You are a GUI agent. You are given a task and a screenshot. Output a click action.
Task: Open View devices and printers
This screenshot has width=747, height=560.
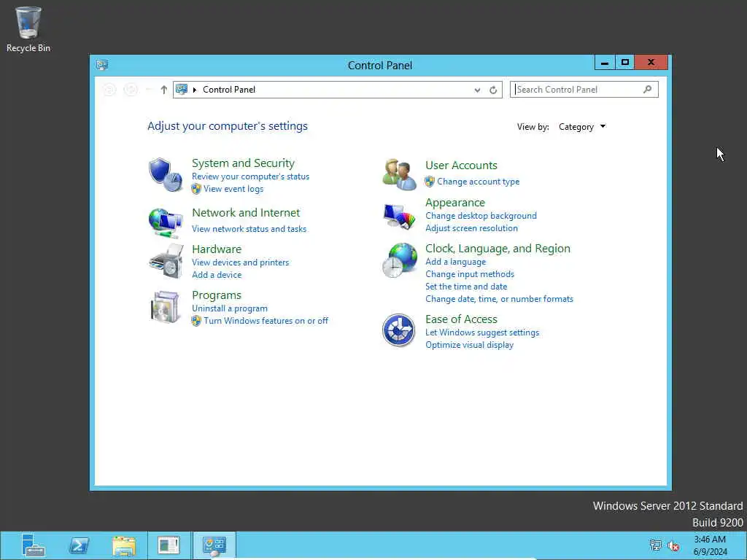[241, 262]
